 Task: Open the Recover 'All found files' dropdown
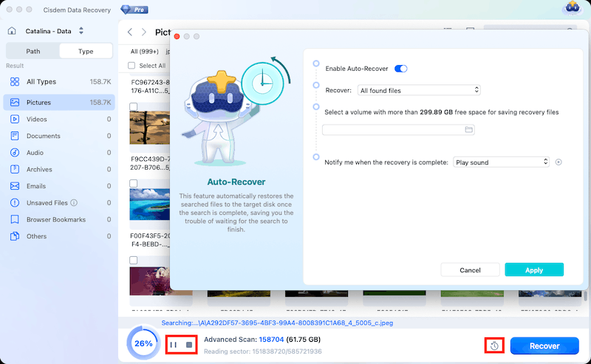[419, 90]
